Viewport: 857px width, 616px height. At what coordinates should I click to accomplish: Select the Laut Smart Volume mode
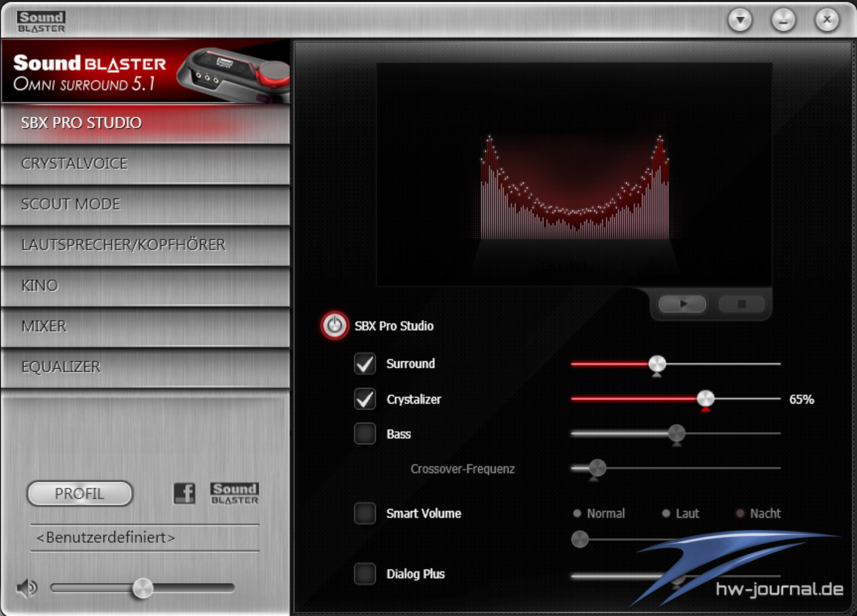(x=680, y=513)
